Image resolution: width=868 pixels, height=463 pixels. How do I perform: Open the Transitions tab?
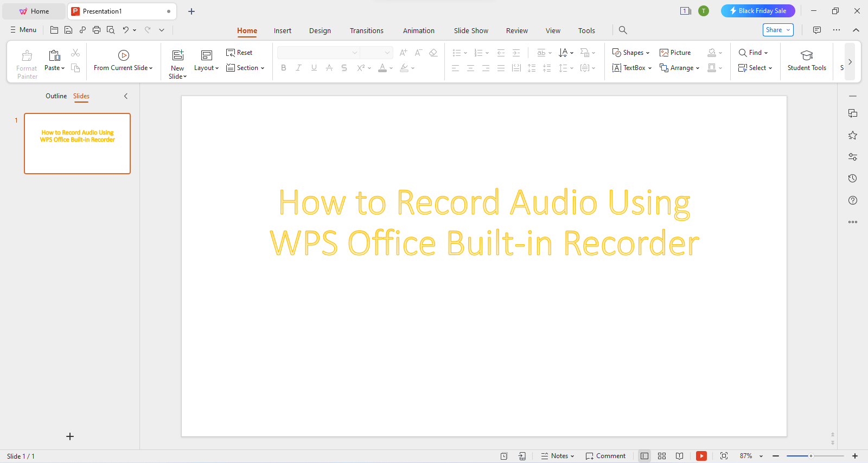pos(367,30)
